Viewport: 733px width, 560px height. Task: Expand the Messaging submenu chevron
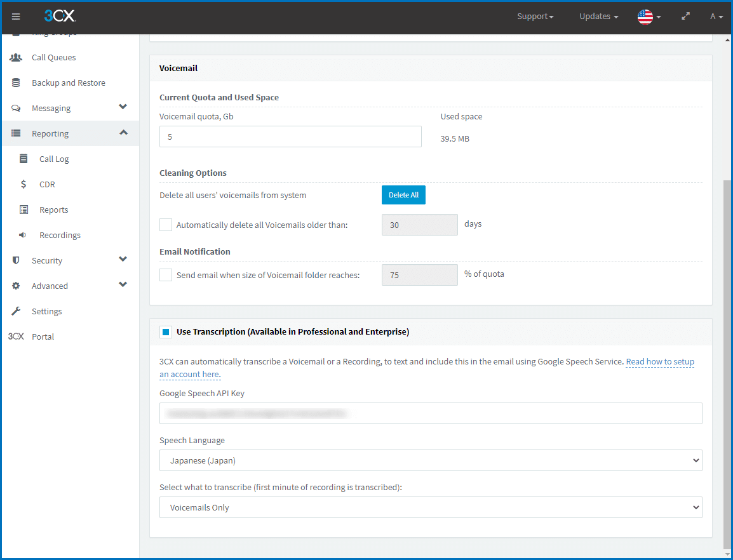click(123, 107)
